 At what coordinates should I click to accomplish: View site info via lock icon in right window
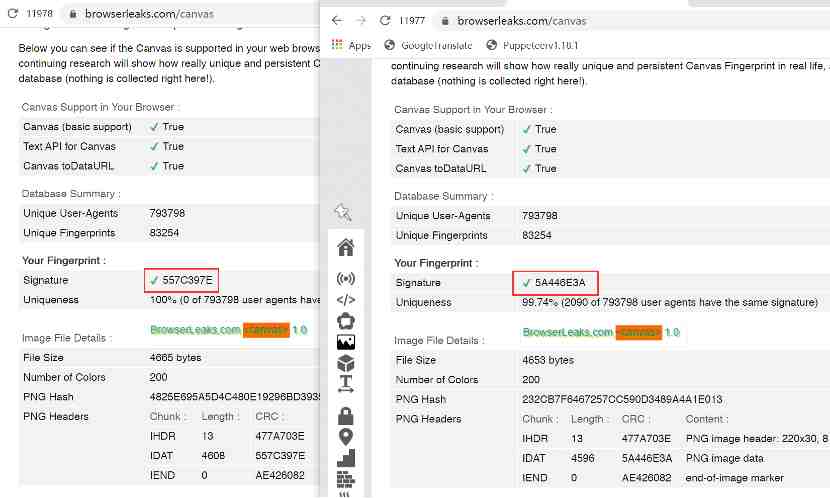click(445, 21)
